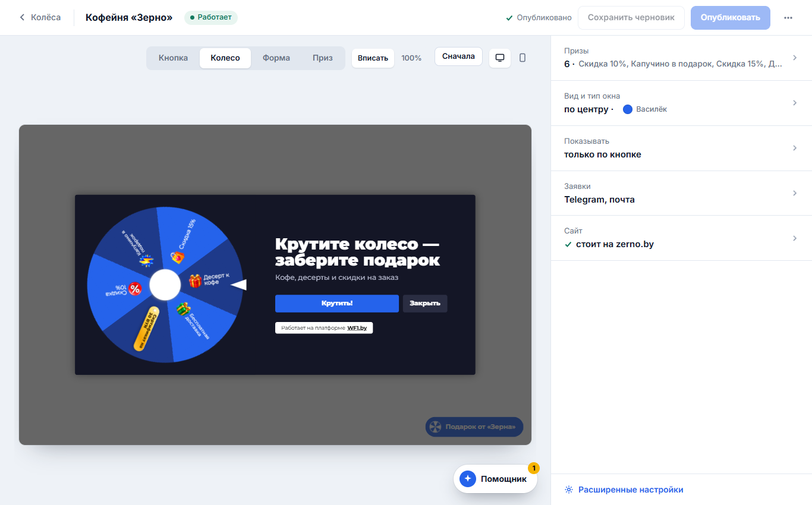Click the Сначала restart button
This screenshot has width=812, height=505.
[x=458, y=56]
